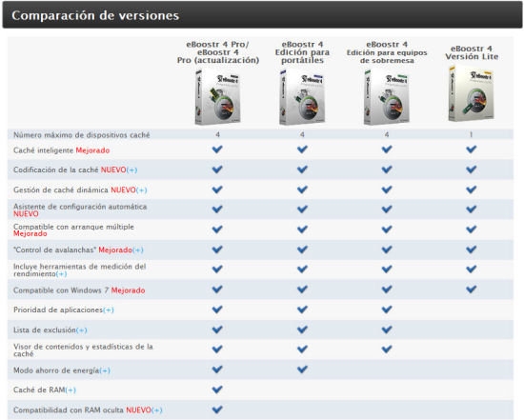
Task: Click Pro checkmark for Asistente de configuración automática
Action: (217, 210)
